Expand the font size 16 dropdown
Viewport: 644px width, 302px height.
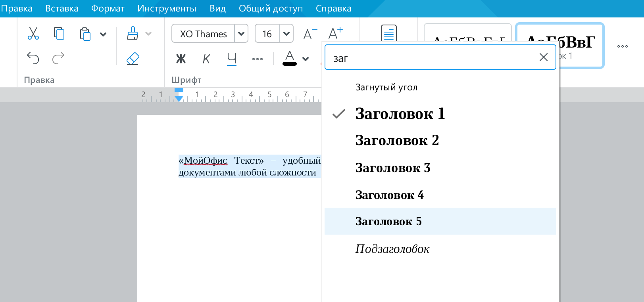point(286,34)
